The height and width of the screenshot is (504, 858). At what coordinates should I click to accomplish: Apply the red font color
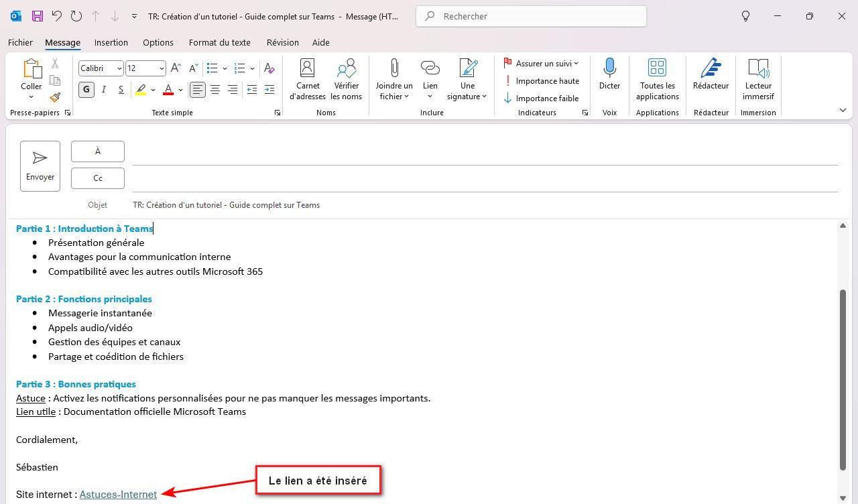168,90
